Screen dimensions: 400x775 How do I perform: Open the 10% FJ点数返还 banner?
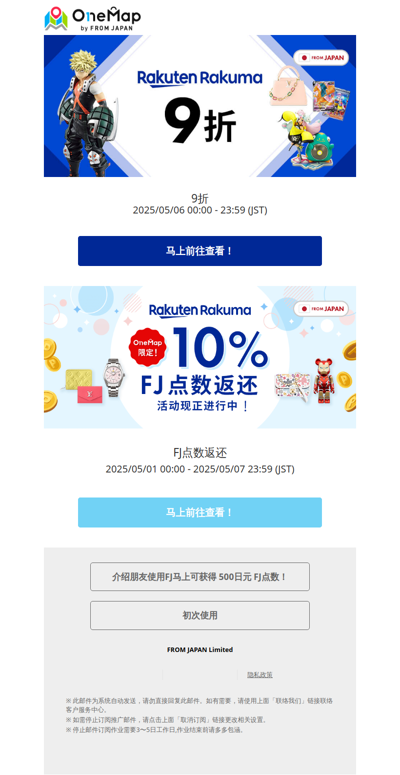[x=200, y=357]
